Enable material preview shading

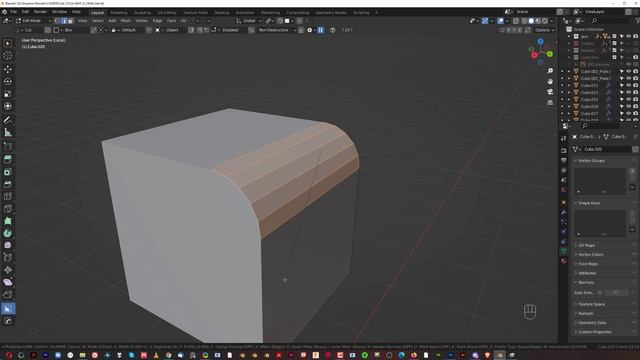click(x=538, y=21)
